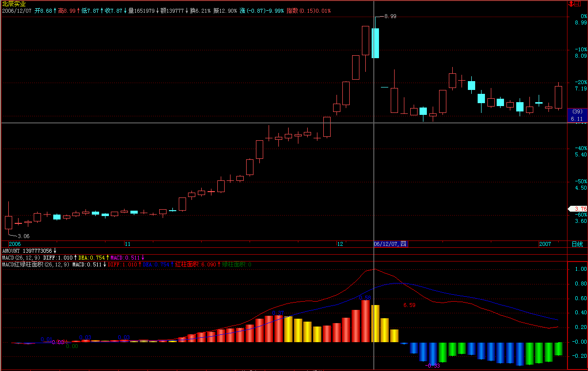Image resolution: width=588 pixels, height=371 pixels.
Task: Click the 06/12/07 date marker on time axis
Action: point(390,244)
